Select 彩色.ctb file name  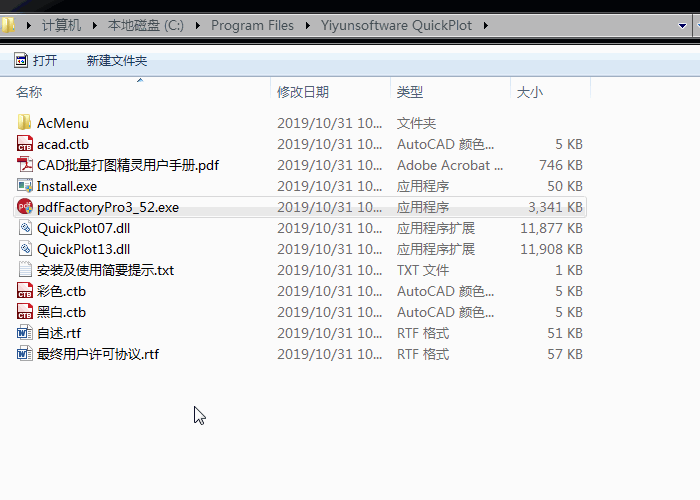point(61,291)
